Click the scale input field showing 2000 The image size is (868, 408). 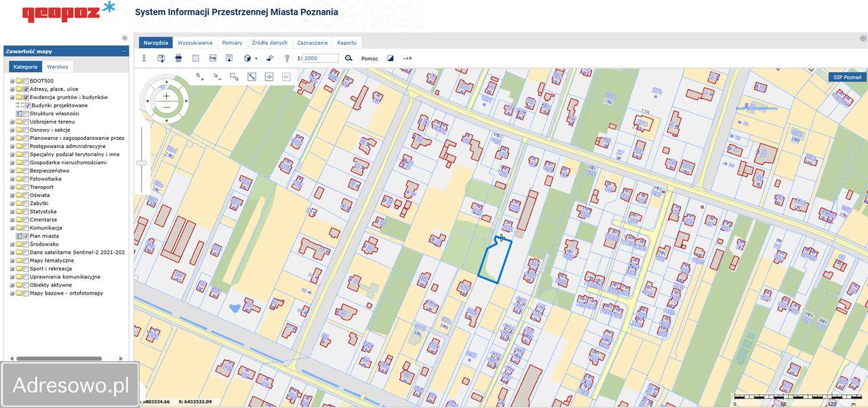pos(321,58)
